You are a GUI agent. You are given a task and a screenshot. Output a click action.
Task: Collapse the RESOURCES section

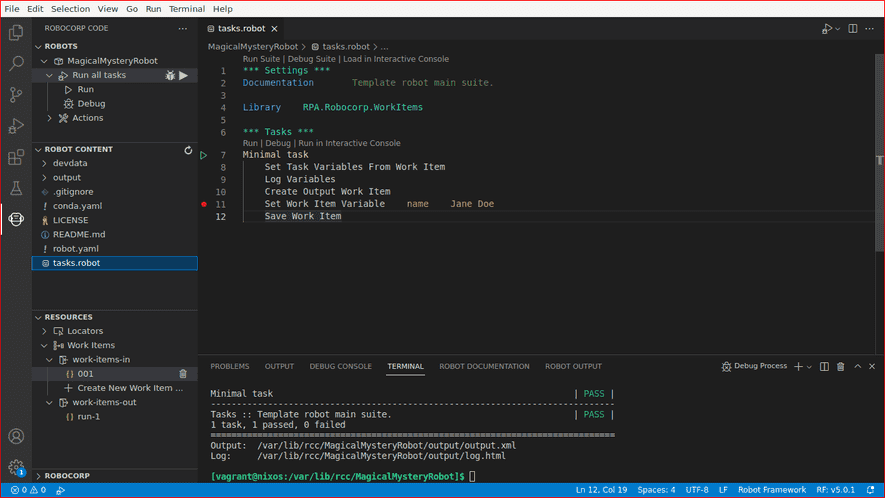38,317
